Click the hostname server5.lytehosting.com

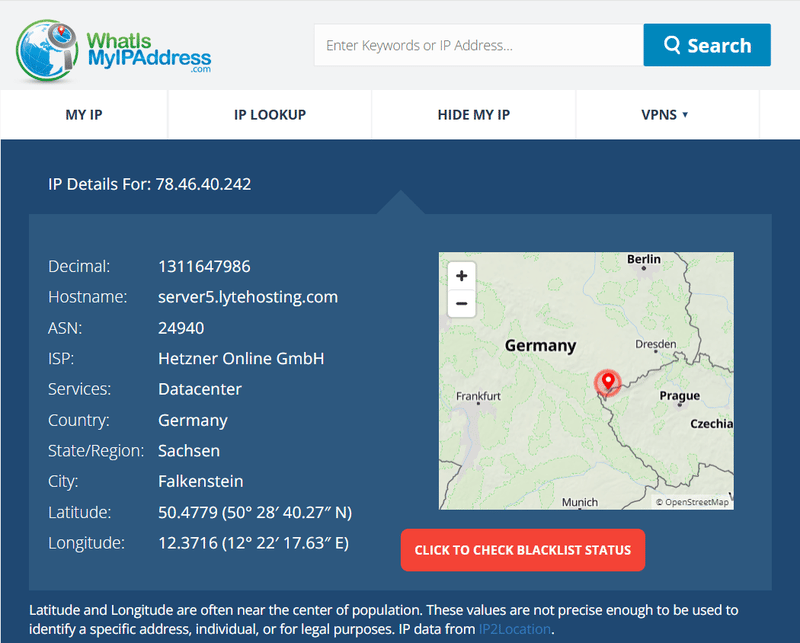248,297
